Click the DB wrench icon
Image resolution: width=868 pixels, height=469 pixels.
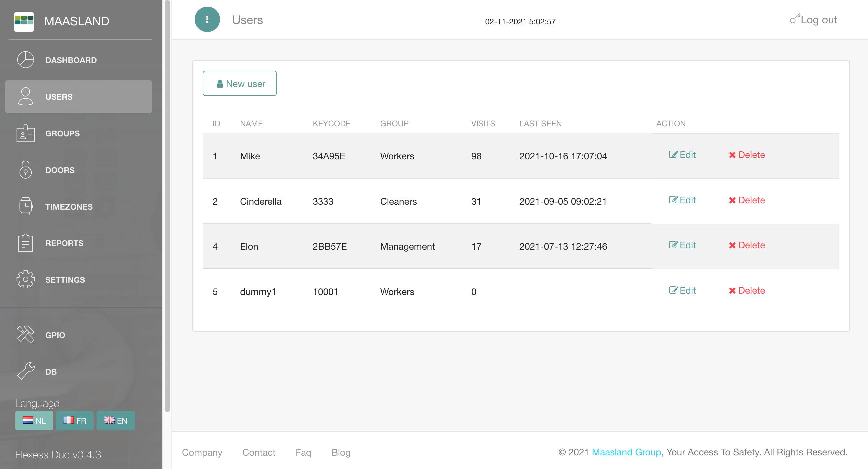click(x=26, y=371)
